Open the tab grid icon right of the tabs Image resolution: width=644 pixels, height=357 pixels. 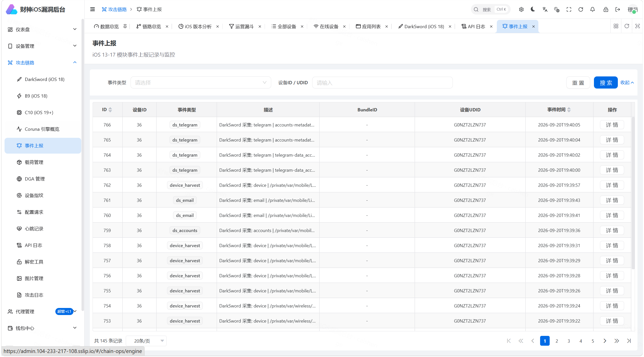point(616,26)
